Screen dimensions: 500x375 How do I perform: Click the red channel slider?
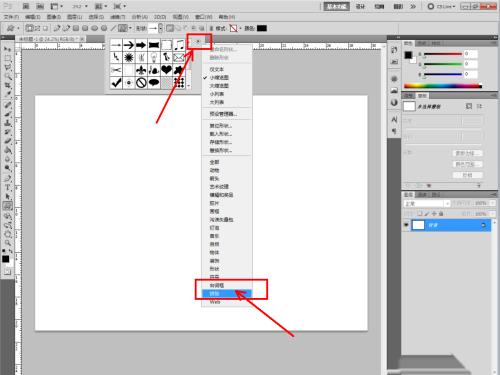coord(443,54)
